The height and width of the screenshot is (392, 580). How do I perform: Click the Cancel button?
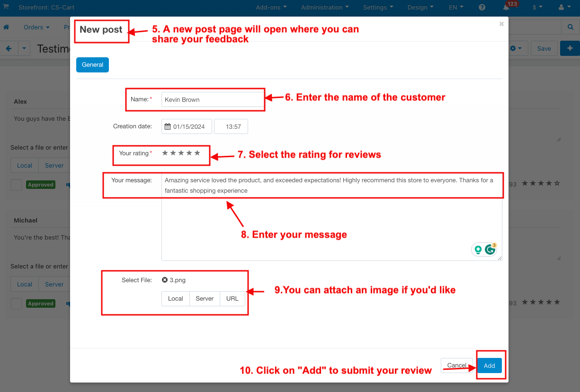pos(457,365)
